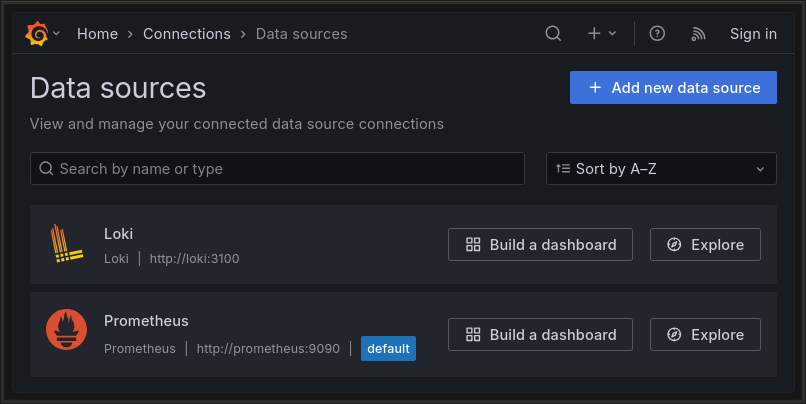The width and height of the screenshot is (806, 404).
Task: Open the news feed RSS icon
Action: coord(698,33)
